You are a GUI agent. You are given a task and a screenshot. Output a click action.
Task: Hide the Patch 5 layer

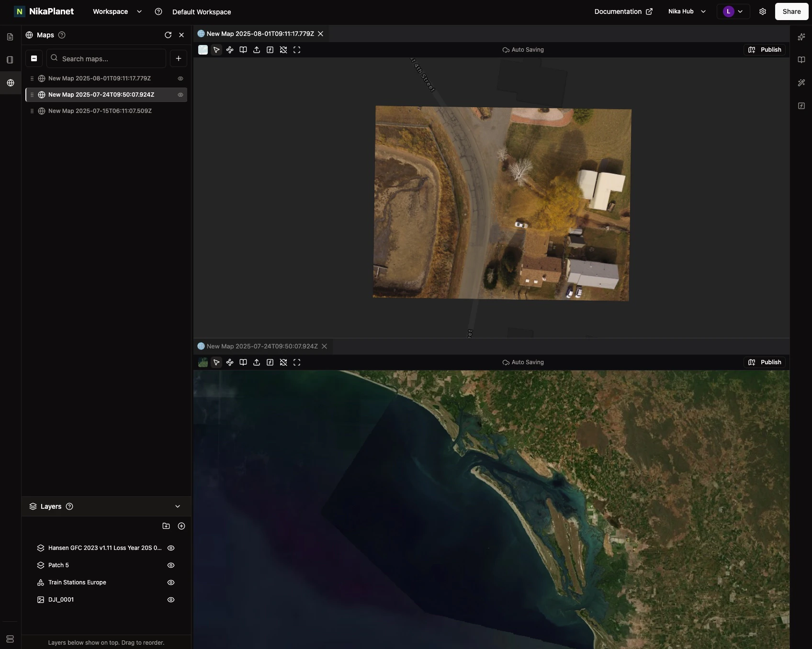pos(171,565)
